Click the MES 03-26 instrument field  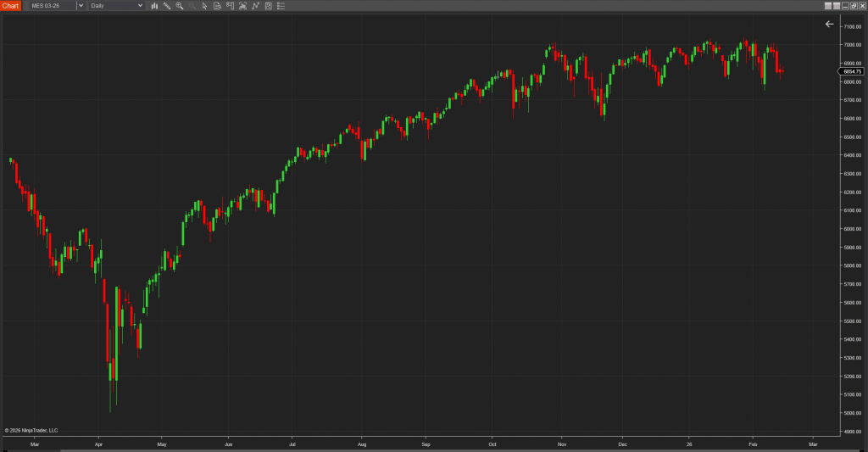51,6
